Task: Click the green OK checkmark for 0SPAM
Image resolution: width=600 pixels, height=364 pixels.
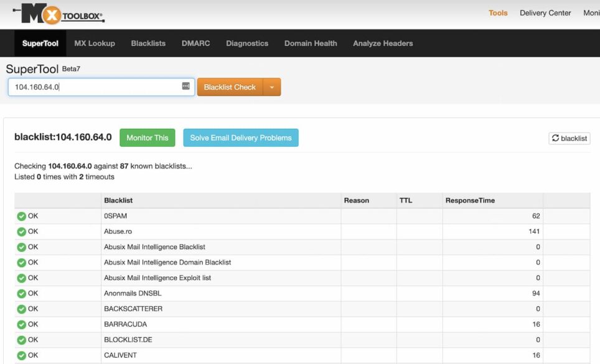Action: pos(22,216)
